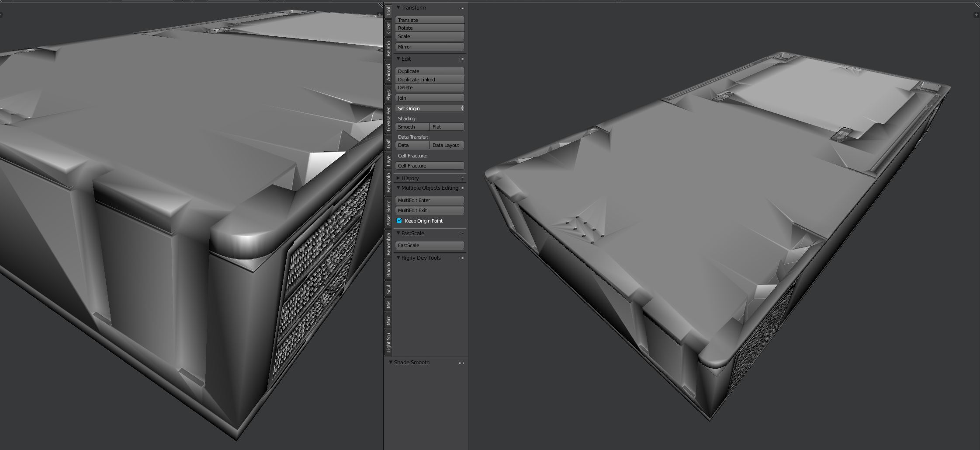Click the FastScale panel drag grip icon
The image size is (980, 450).
pos(461,234)
